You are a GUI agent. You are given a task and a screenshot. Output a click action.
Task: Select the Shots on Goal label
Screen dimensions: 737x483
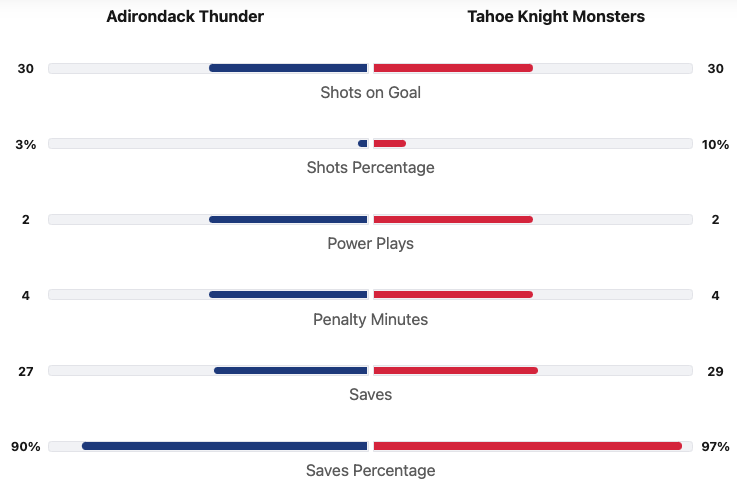[370, 92]
